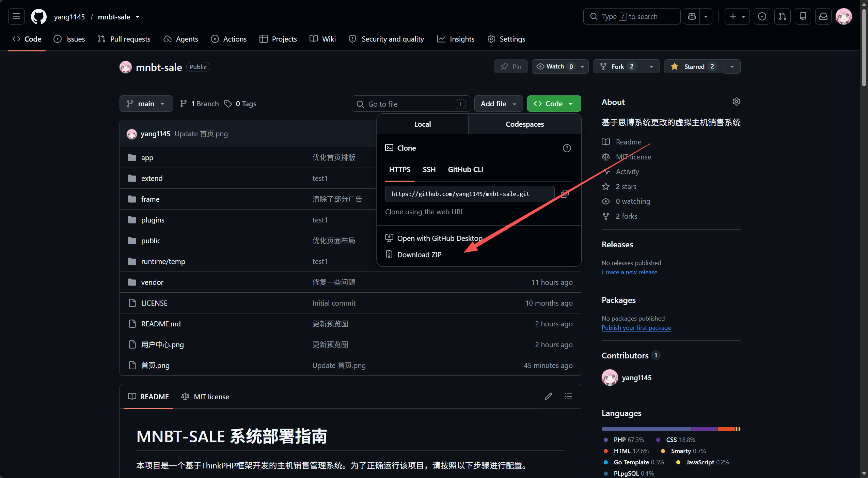Viewport: 868px width, 478px height.
Task: Select the SSH clone option
Action: pos(429,170)
